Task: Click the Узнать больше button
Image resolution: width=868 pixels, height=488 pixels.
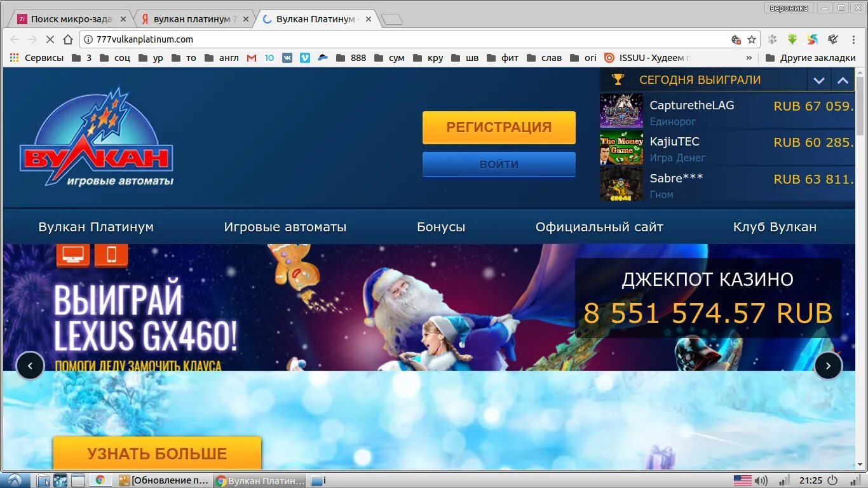Action: tap(157, 453)
